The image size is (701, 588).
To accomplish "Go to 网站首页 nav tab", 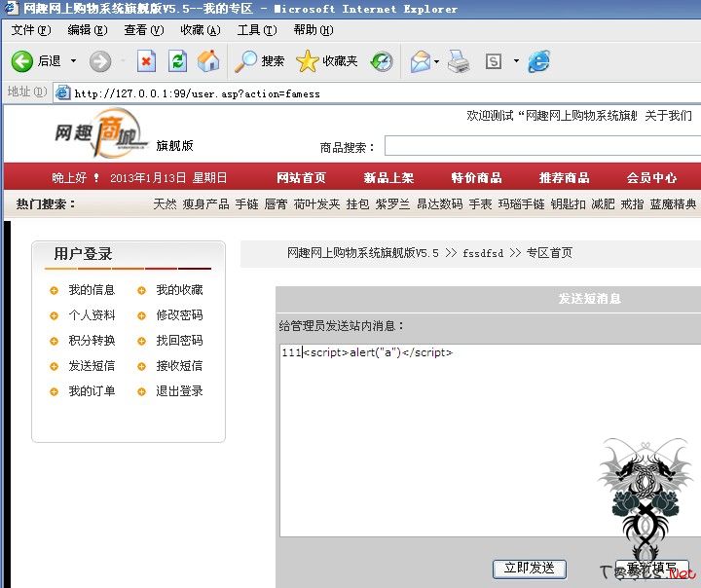I will pyautogui.click(x=301, y=178).
